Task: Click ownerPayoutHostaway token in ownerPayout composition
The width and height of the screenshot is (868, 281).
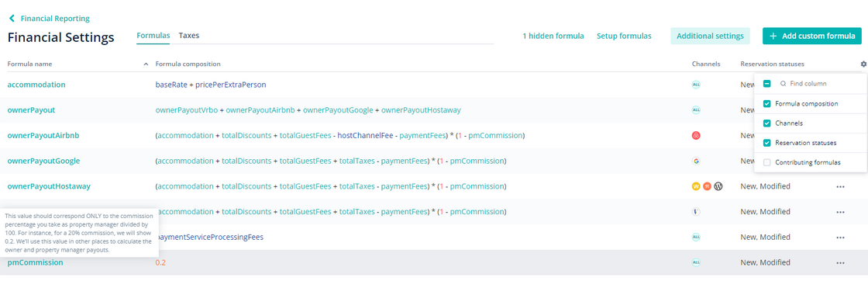Action: (x=421, y=110)
